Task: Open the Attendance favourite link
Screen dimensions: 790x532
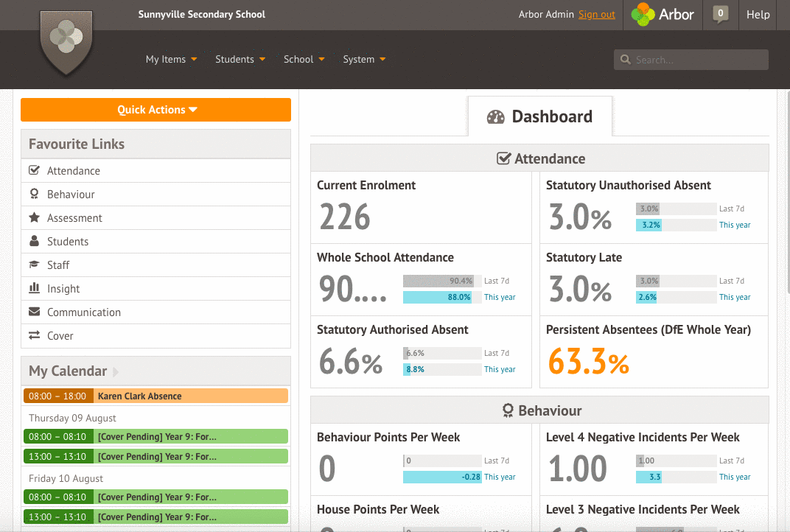Action: click(x=155, y=171)
